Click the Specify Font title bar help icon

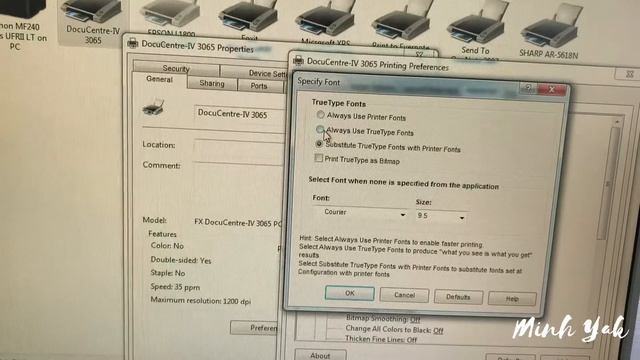click(528, 88)
